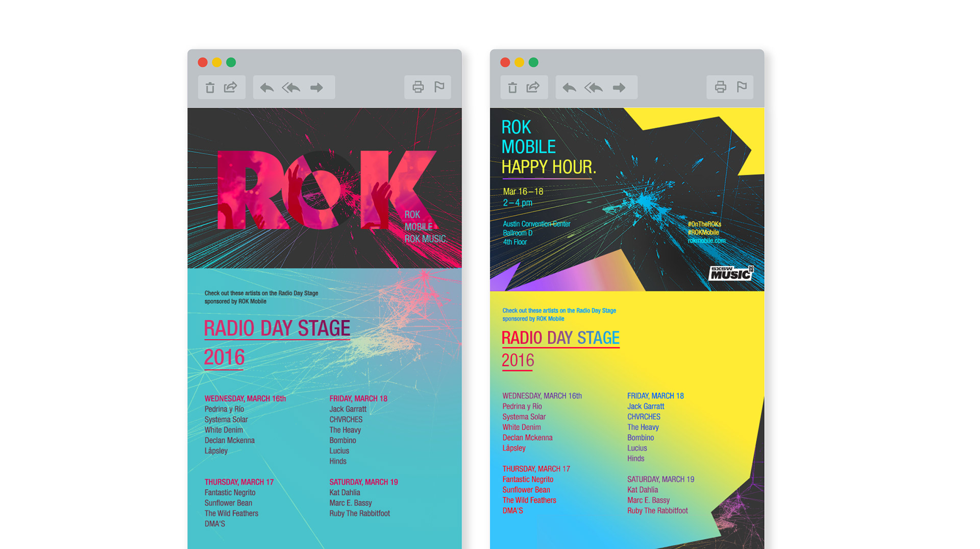Screen dimensions: 980x549
Task: Click 'Kat Dahlia' in left email
Action: pyautogui.click(x=345, y=493)
